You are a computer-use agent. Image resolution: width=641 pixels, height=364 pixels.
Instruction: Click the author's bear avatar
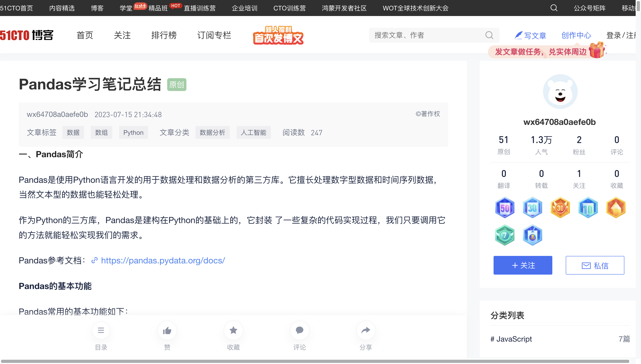click(560, 92)
